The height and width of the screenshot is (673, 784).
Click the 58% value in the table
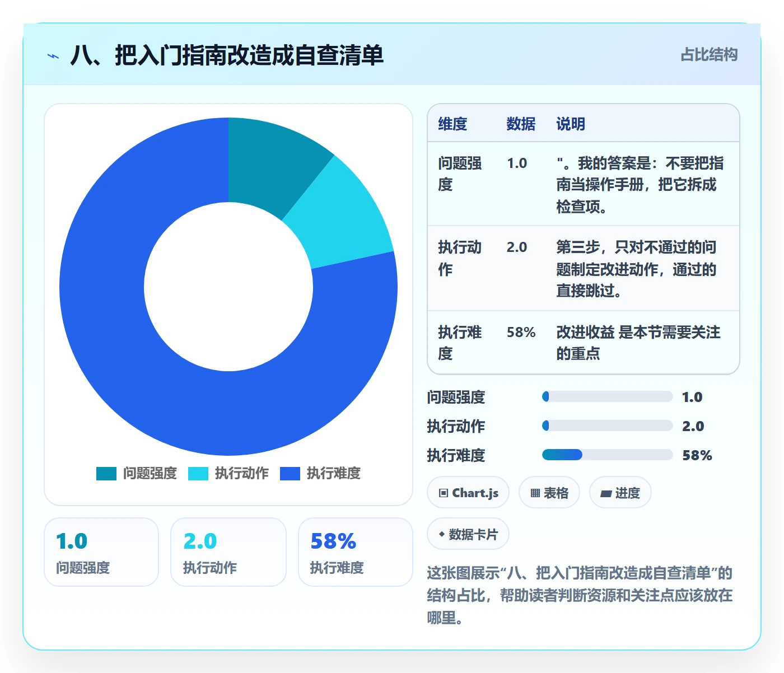click(x=521, y=332)
